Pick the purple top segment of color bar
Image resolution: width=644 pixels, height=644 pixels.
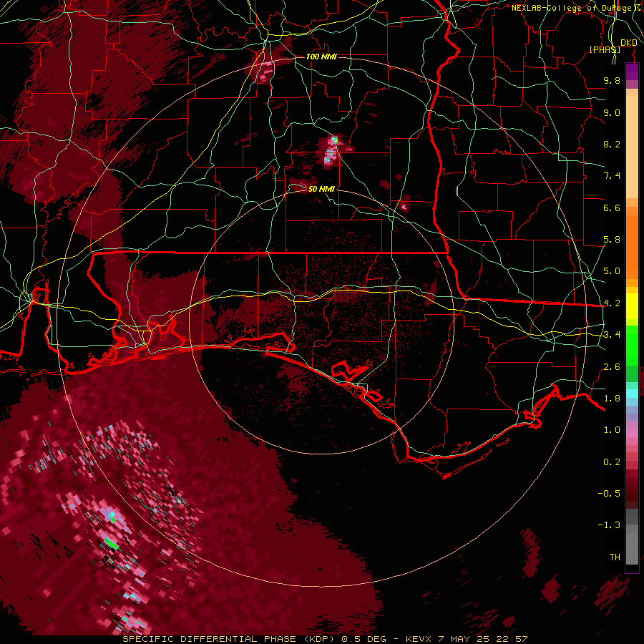click(x=632, y=72)
